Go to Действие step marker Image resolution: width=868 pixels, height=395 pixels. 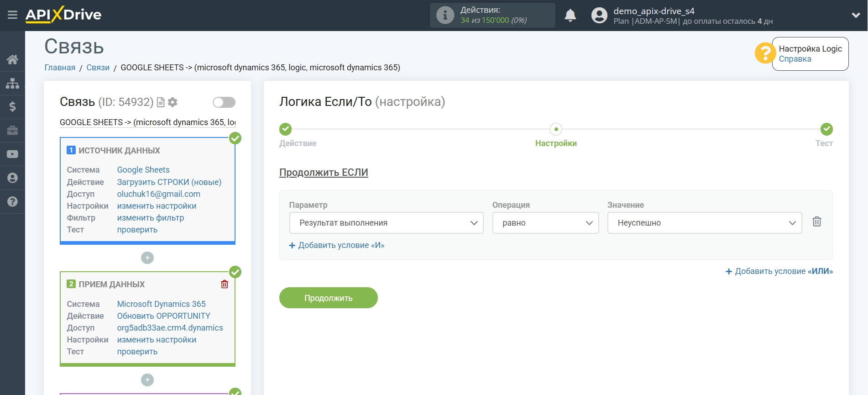coord(286,129)
